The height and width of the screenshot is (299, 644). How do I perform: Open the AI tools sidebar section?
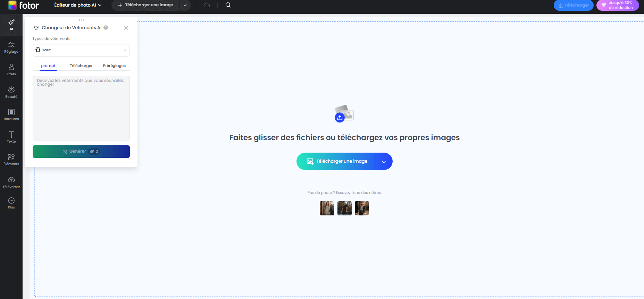coord(11,25)
